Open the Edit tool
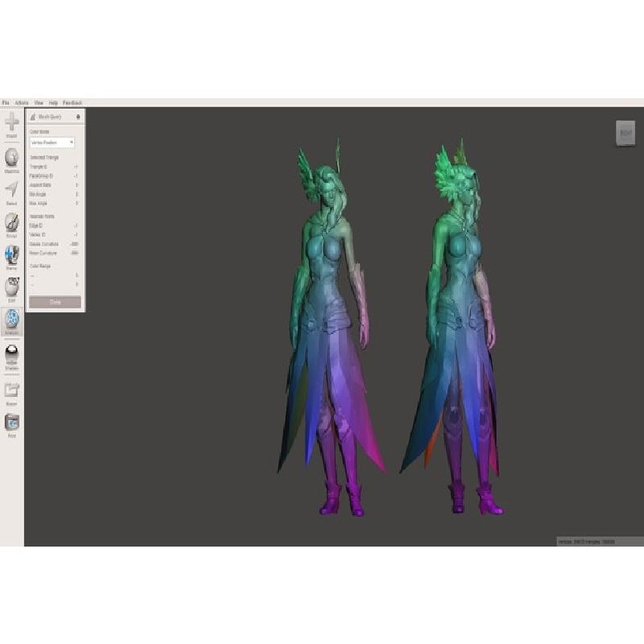Viewport: 644px width, 644px height. tap(12, 287)
